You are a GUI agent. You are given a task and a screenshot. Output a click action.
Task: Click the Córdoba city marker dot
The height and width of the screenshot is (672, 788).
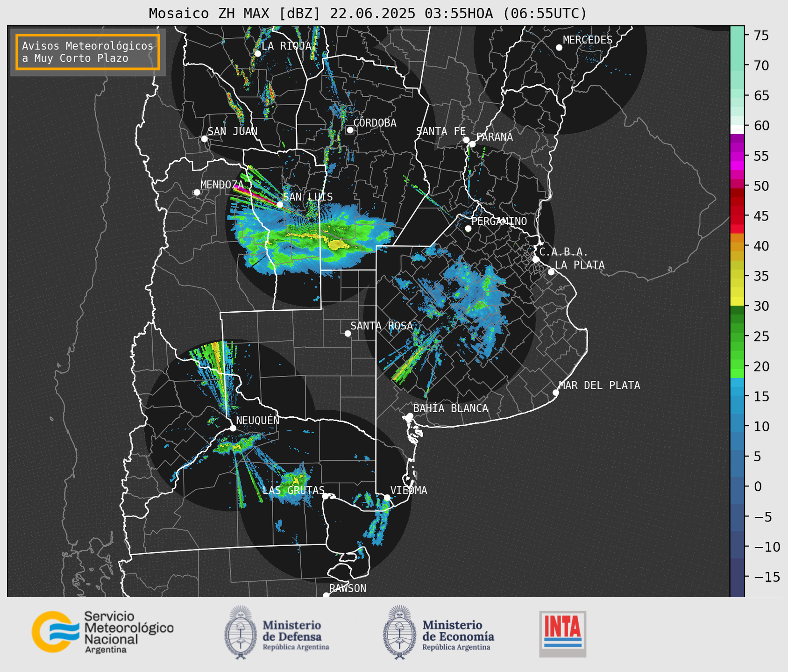coord(350,130)
